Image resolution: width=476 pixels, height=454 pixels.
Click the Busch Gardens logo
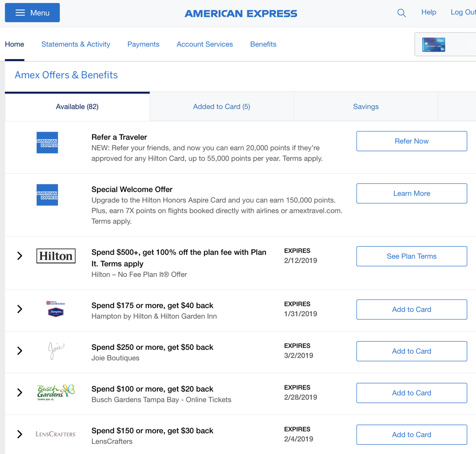56,393
